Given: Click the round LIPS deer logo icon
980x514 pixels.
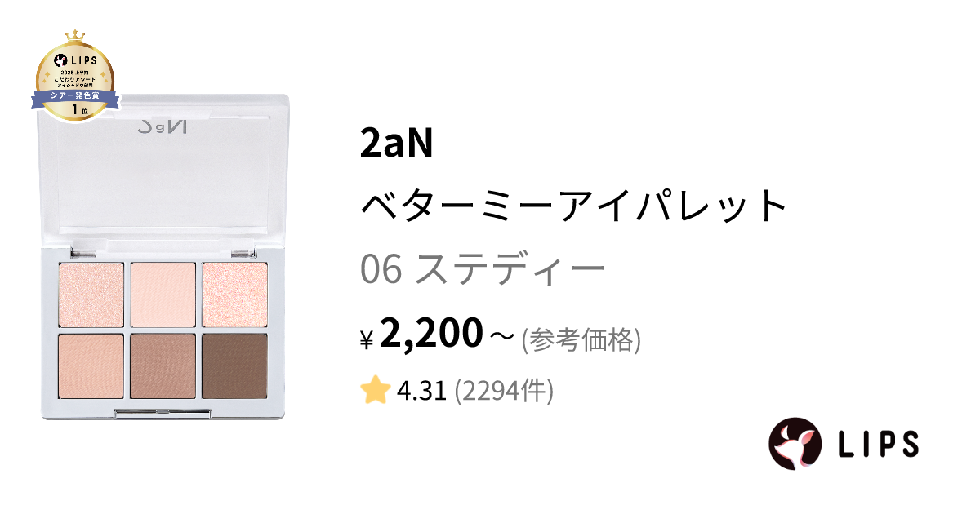Looking at the screenshot, I should (x=794, y=444).
